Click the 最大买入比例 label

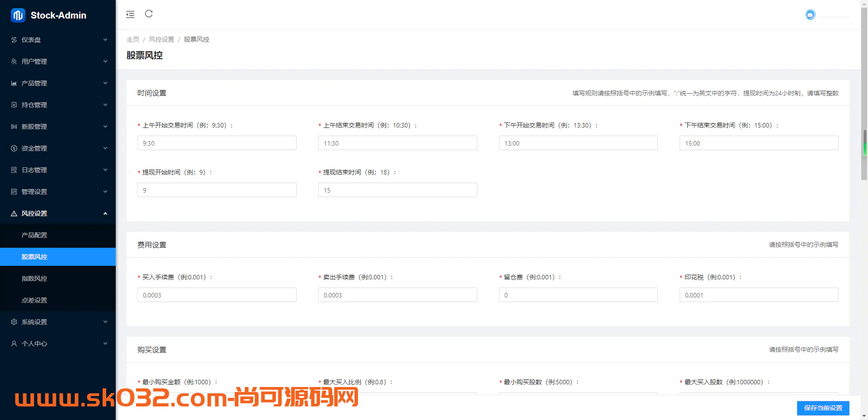click(x=355, y=382)
